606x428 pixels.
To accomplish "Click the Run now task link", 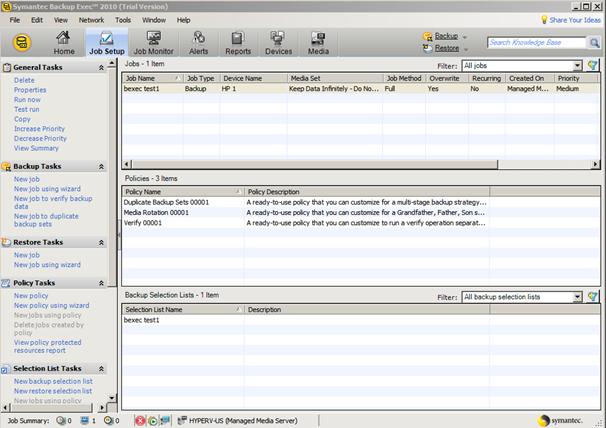I will (27, 100).
